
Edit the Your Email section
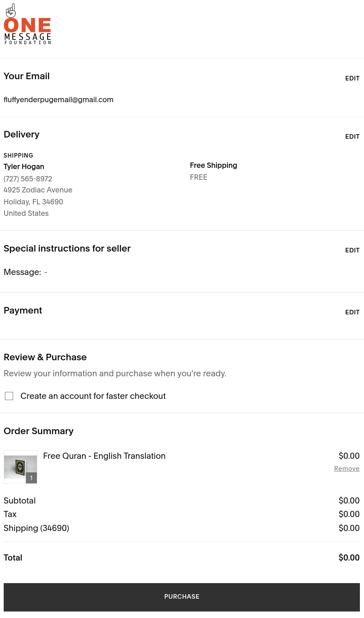pos(352,78)
